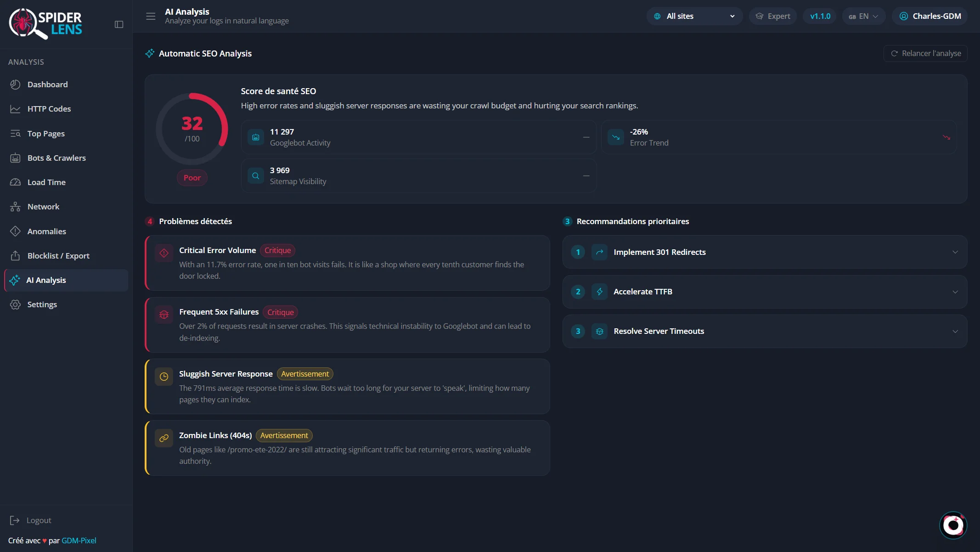Open the Network analysis view
980x552 pixels.
pos(43,207)
